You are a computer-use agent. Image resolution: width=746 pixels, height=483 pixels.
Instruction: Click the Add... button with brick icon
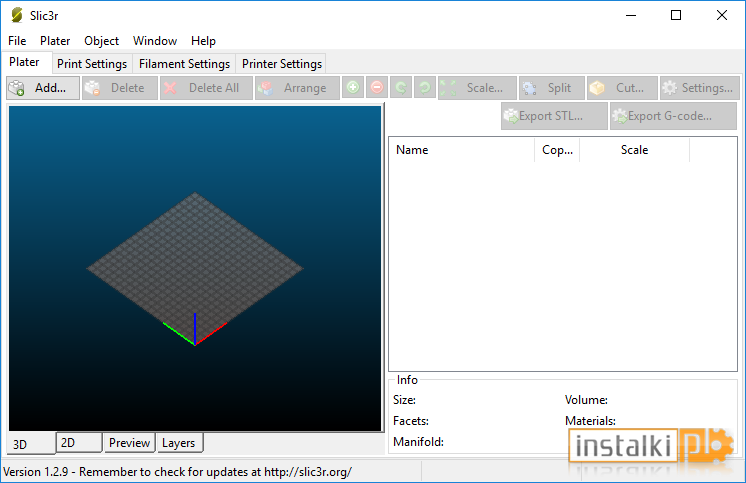(x=43, y=88)
